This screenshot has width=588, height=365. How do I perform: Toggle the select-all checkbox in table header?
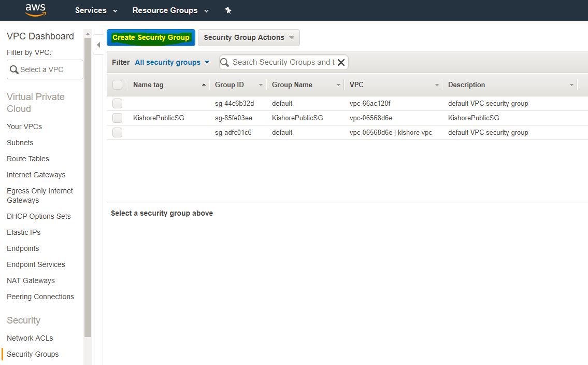pos(118,85)
